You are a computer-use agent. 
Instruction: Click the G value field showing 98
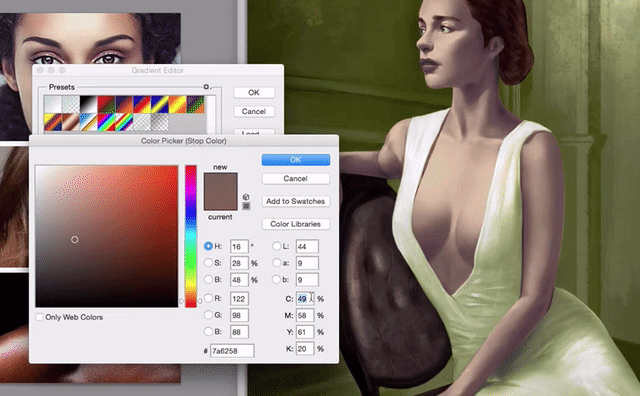[x=239, y=316]
